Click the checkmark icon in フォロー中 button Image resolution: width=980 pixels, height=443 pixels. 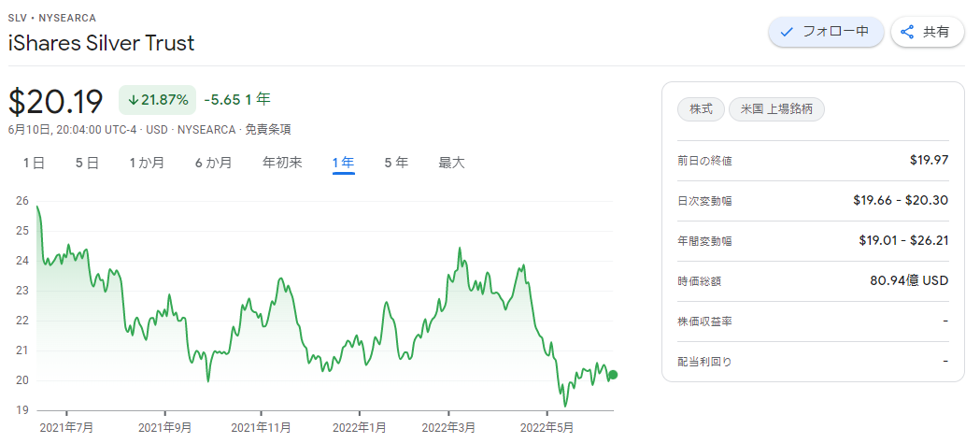click(x=787, y=31)
